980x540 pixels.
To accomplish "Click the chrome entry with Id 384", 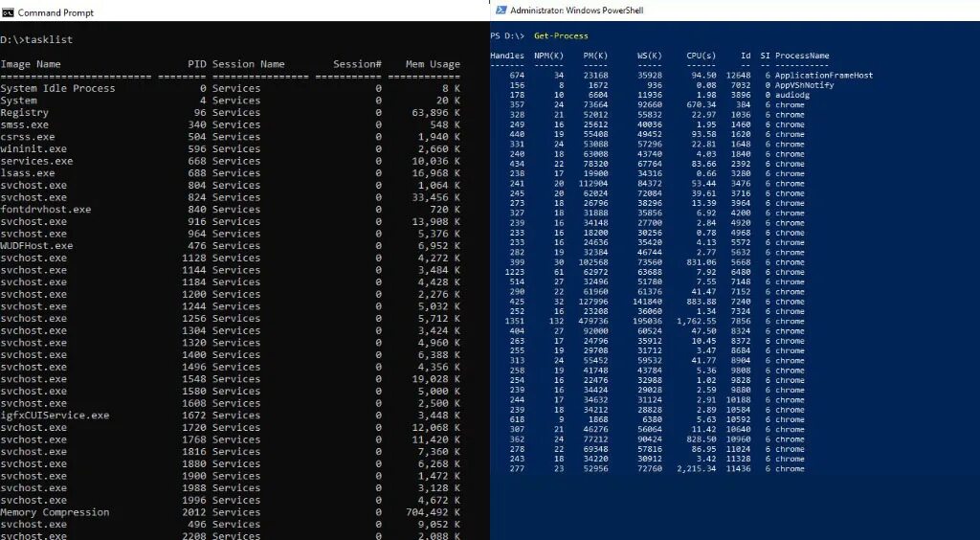I will pos(790,104).
